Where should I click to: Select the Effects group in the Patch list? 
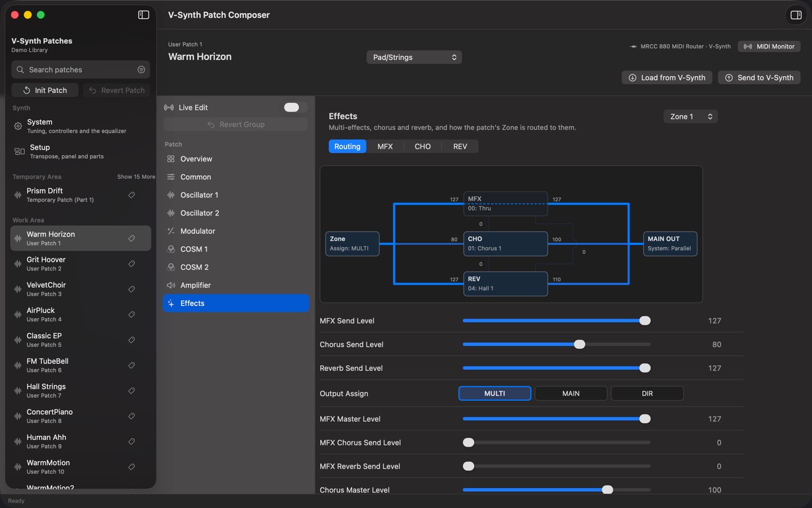(236, 303)
